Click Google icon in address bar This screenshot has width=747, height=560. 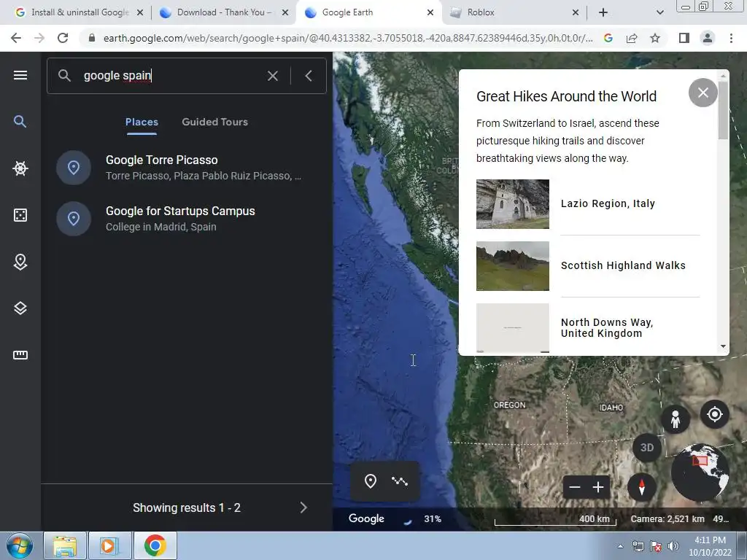(608, 38)
